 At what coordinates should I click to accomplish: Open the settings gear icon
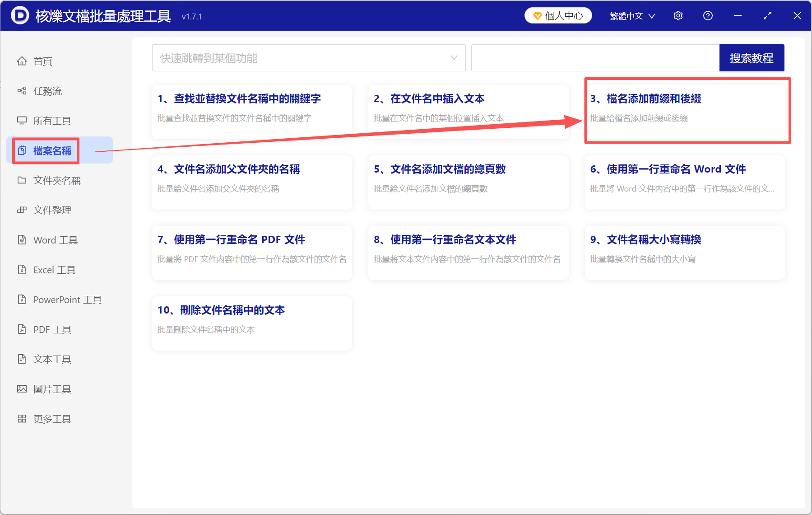tap(678, 15)
